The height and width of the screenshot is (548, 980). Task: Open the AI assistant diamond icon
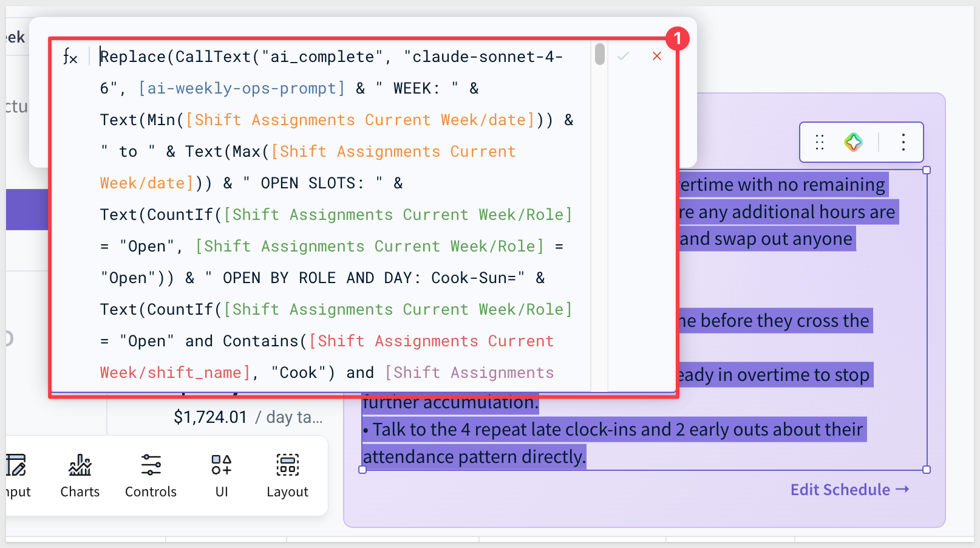(x=854, y=142)
